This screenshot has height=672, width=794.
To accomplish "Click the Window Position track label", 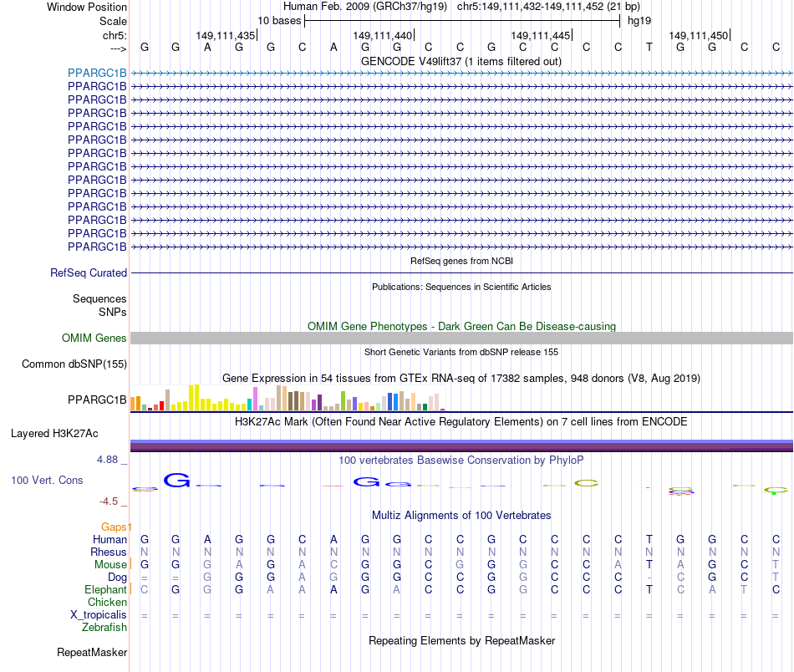I will (87, 7).
